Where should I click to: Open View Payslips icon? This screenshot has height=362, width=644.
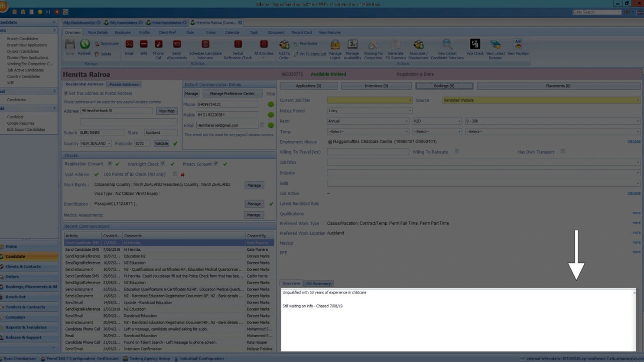point(517,45)
